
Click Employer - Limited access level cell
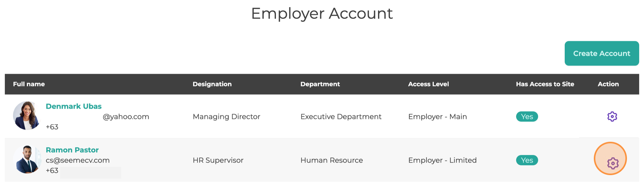click(x=442, y=160)
